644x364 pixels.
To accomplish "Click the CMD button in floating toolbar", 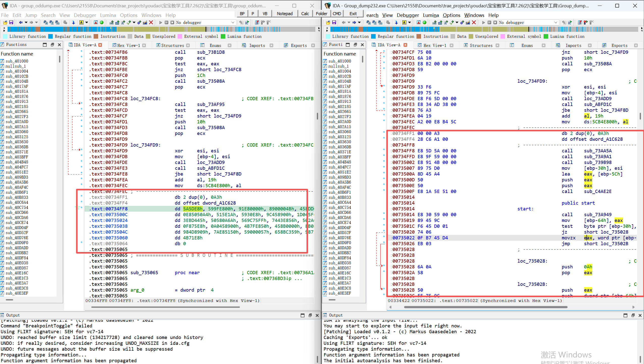I will click(x=337, y=14).
